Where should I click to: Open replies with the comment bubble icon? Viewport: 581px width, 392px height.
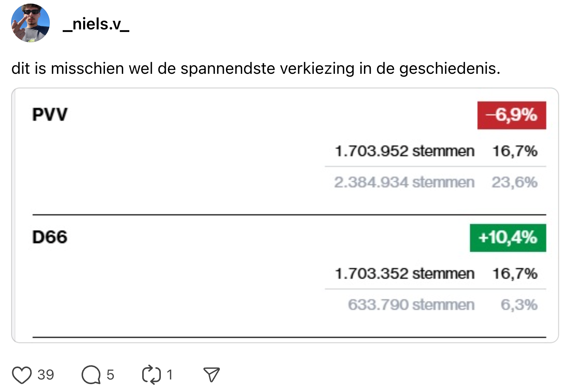91,375
